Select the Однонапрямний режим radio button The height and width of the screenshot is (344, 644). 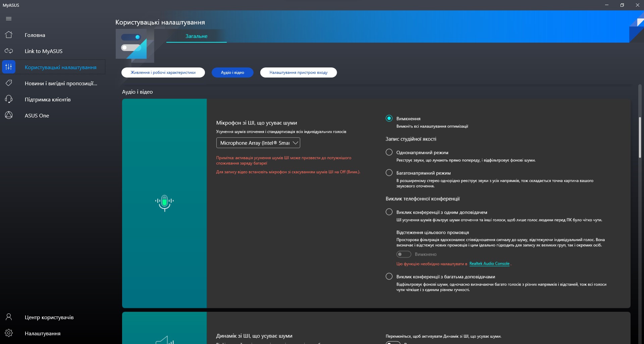pyautogui.click(x=389, y=152)
